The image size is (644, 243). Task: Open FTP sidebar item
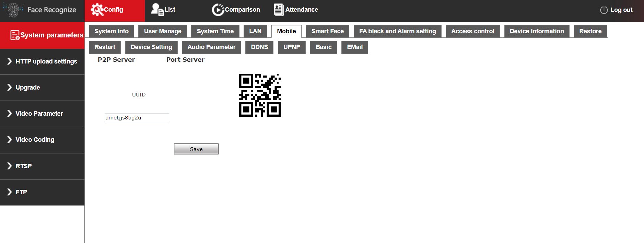click(42, 192)
